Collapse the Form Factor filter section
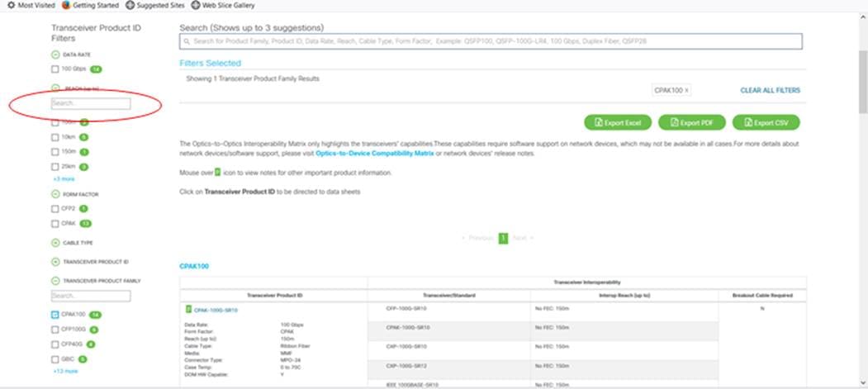The width and height of the screenshot is (868, 389). coord(55,194)
